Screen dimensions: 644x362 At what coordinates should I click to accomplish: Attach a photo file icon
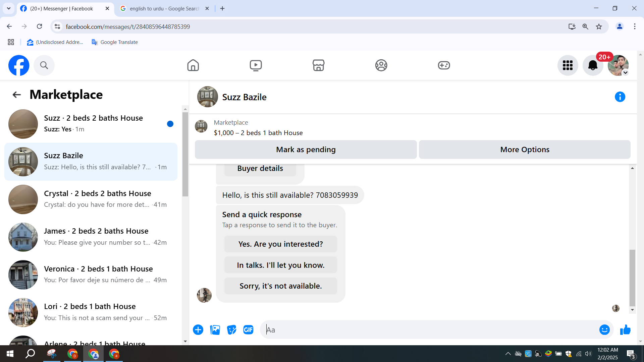point(215,330)
